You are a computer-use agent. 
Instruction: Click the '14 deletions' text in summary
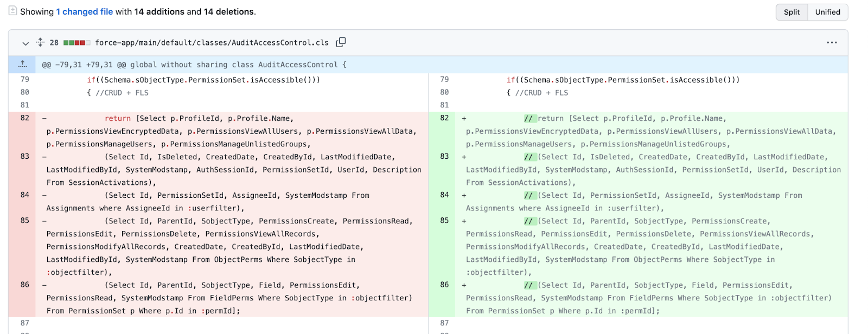pos(229,11)
